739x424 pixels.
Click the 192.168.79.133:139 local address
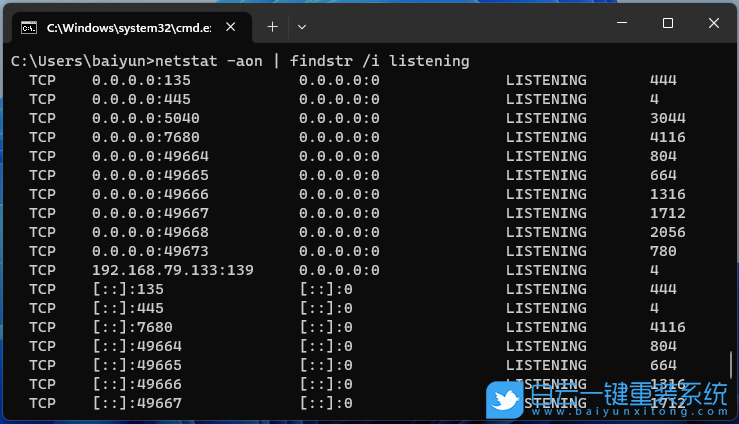click(173, 270)
